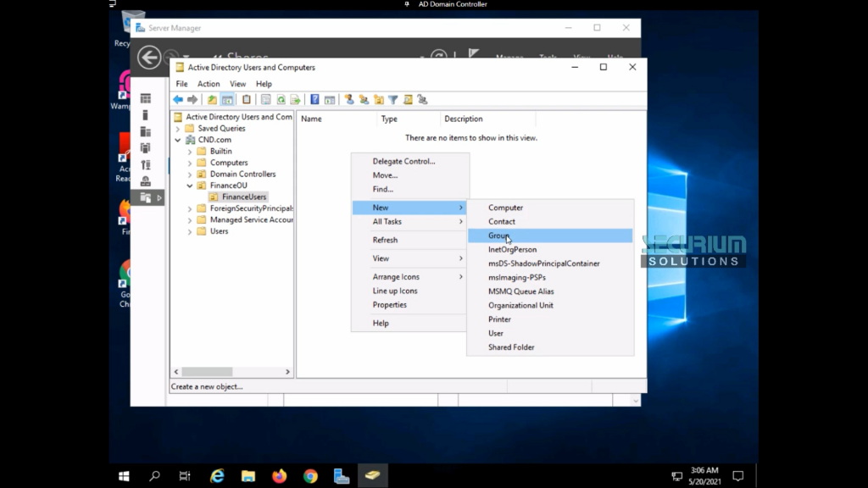Select Organizational Unit in the New submenu
This screenshot has width=868, height=488.
(x=550, y=305)
